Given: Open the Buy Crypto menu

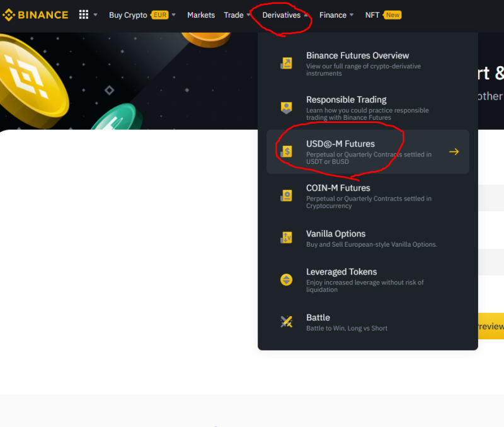Looking at the screenshot, I should point(128,15).
